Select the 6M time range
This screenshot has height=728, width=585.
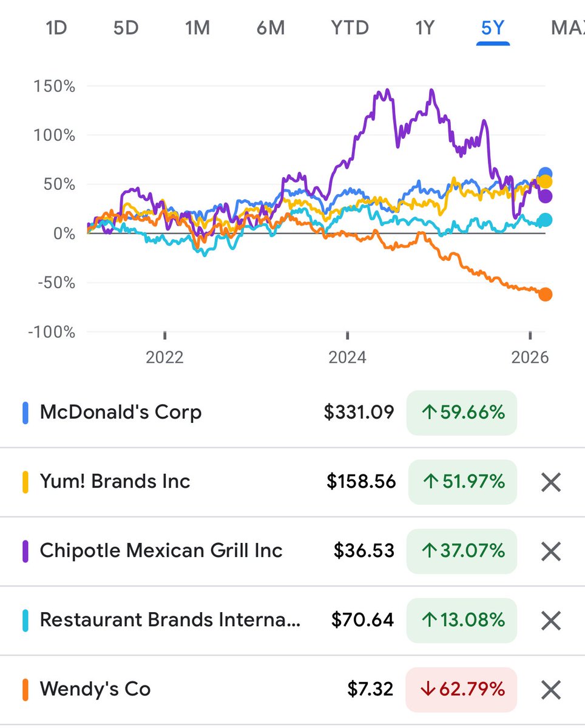(x=270, y=28)
